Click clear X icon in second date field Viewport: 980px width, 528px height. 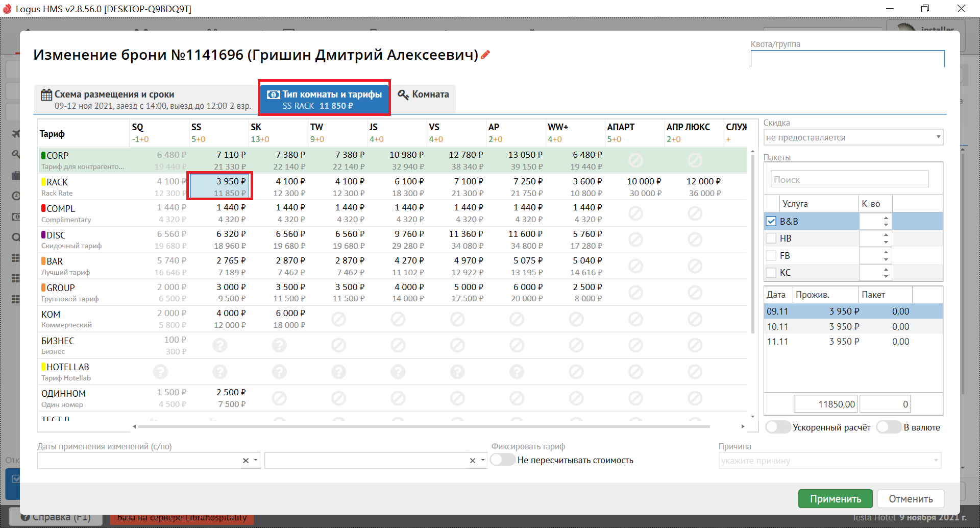[473, 461]
